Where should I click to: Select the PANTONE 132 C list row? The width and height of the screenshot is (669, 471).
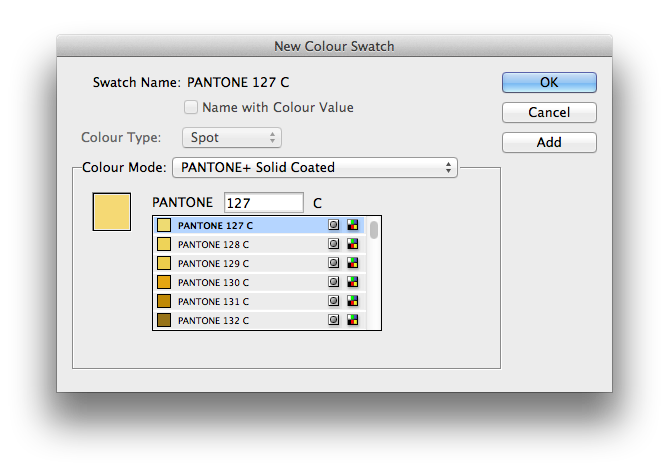(259, 320)
